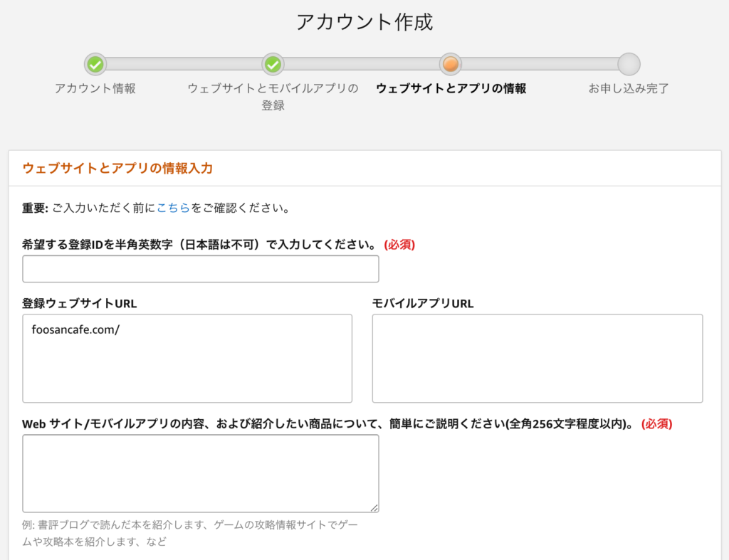Grab the description textarea resize handle
The height and width of the screenshot is (560, 729).
click(374, 508)
